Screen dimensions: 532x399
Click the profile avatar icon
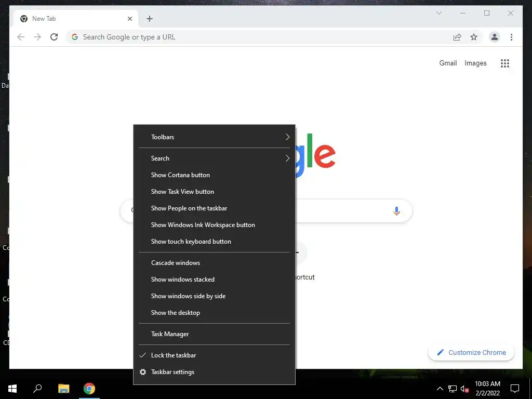[495, 37]
